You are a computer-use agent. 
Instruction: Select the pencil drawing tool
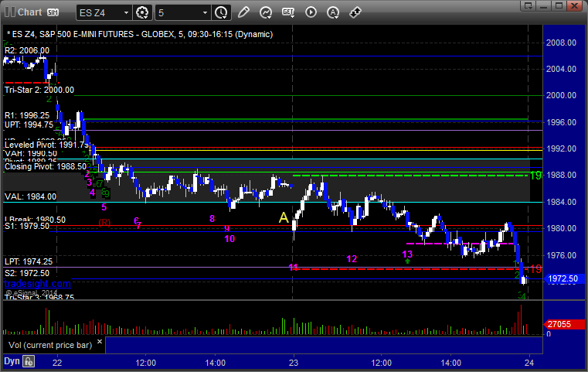243,12
